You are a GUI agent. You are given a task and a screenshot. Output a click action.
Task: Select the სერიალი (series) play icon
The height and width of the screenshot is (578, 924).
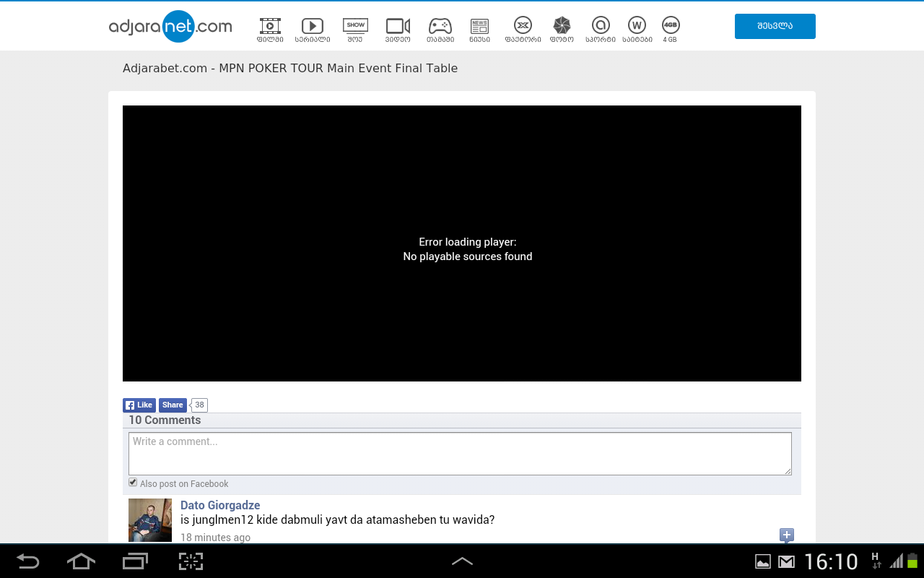(313, 26)
